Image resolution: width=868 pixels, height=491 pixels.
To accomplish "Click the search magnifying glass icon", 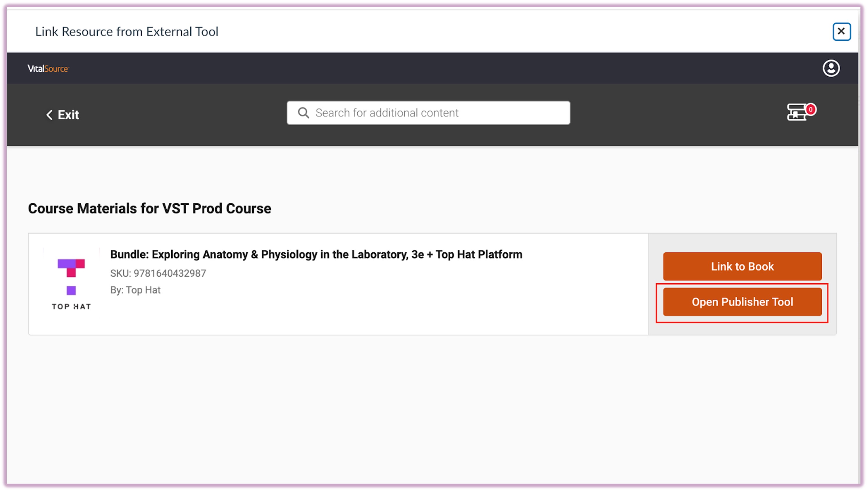I will click(x=303, y=113).
